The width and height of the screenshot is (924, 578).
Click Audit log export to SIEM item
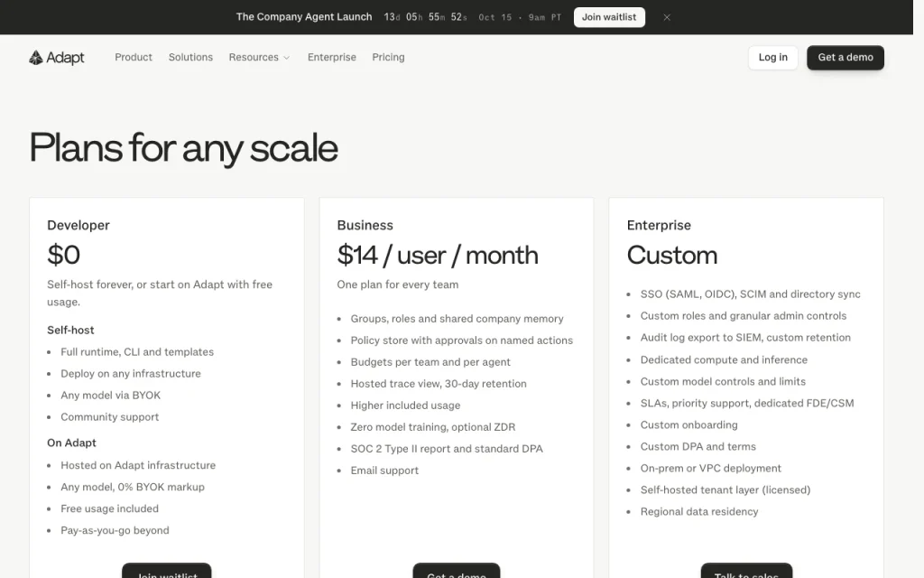pyautogui.click(x=745, y=338)
